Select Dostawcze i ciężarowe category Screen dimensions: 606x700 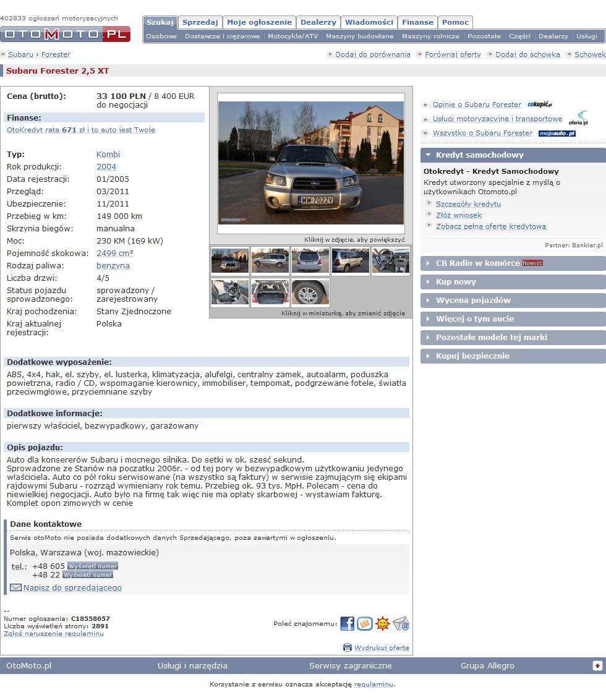222,36
